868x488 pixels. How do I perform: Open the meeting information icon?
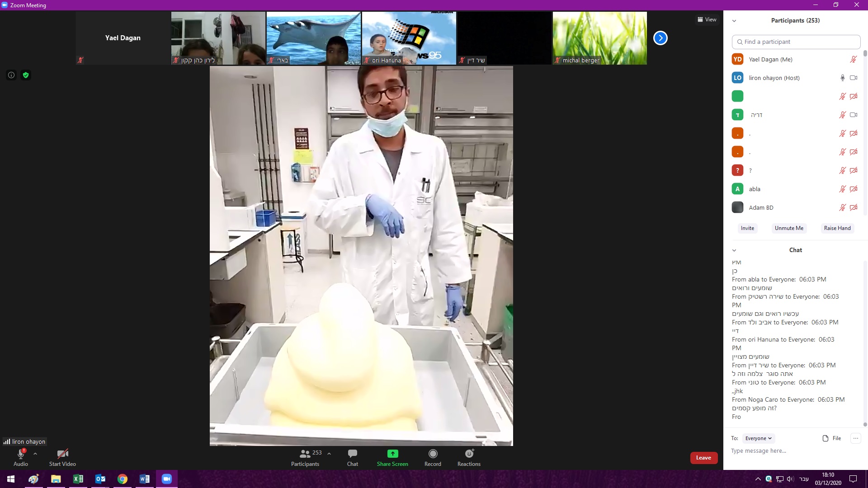click(11, 75)
